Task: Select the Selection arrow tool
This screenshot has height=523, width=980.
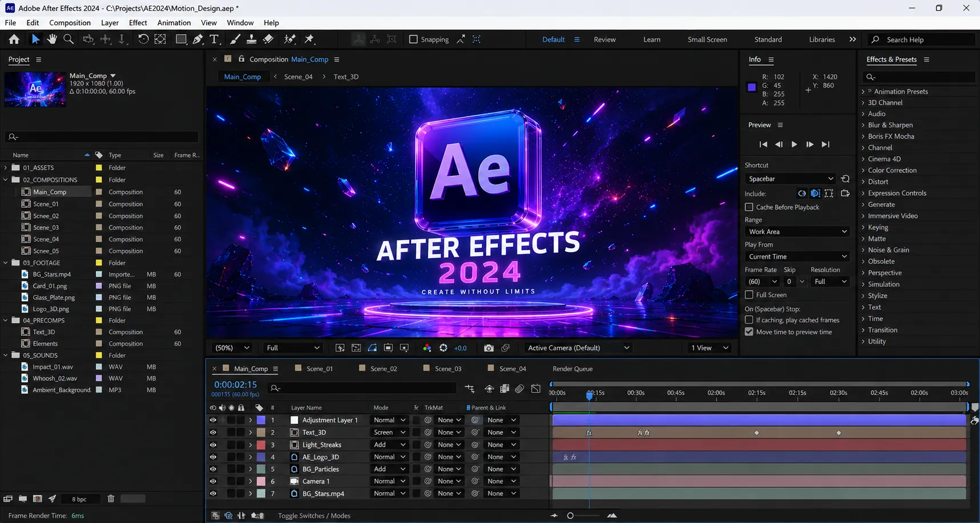Action: coord(35,39)
